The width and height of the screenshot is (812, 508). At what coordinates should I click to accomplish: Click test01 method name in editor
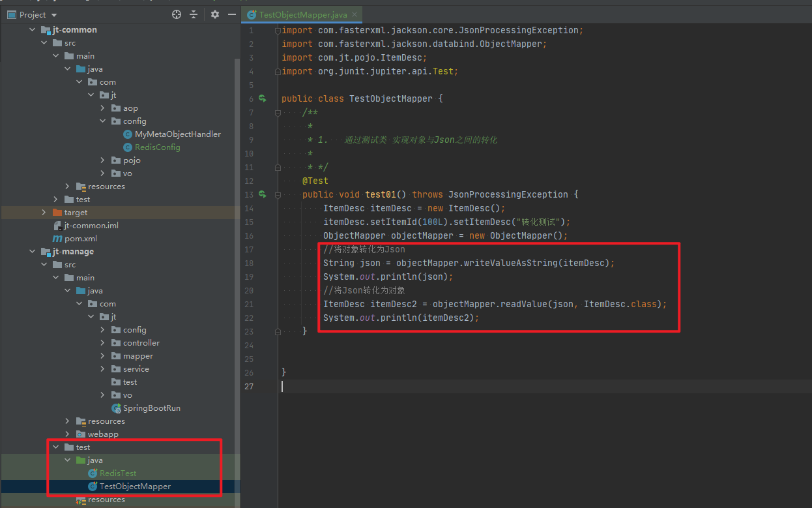381,194
